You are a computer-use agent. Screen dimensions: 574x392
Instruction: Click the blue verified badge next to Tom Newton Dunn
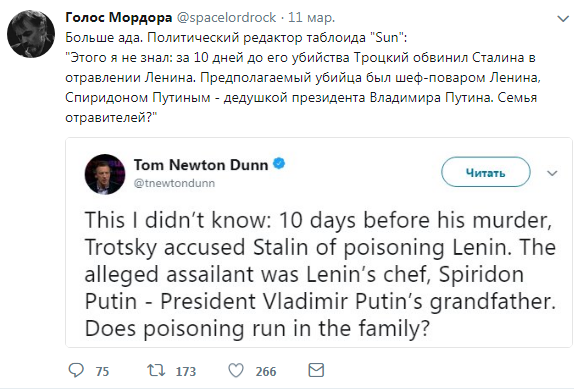pyautogui.click(x=279, y=164)
